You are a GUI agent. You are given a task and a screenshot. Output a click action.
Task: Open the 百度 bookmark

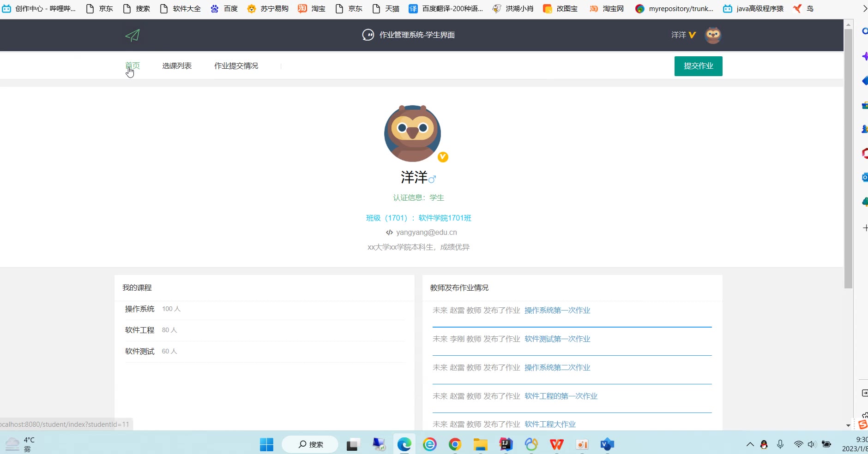coord(224,9)
